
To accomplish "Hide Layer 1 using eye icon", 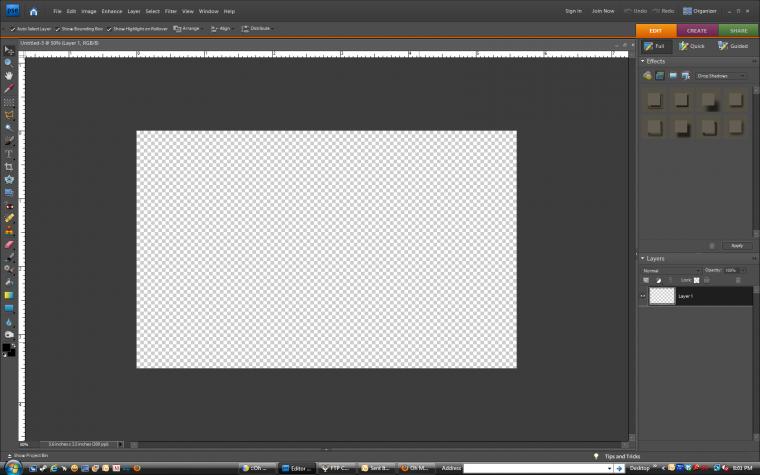I will (643, 296).
